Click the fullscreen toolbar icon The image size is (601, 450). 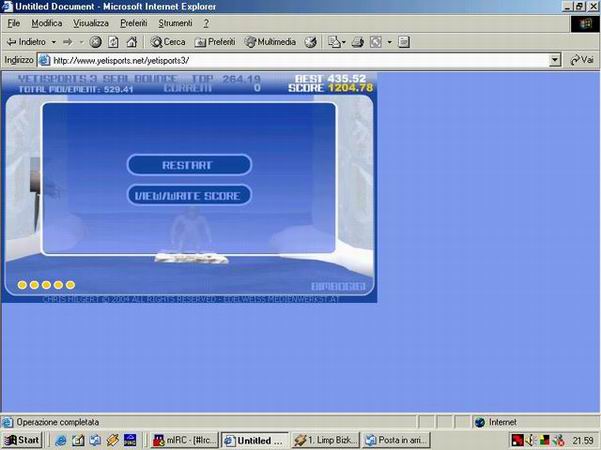pyautogui.click(x=376, y=42)
